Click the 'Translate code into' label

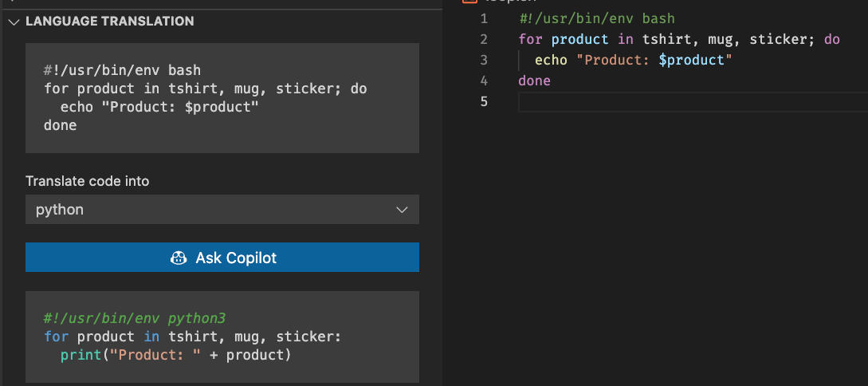(x=87, y=181)
